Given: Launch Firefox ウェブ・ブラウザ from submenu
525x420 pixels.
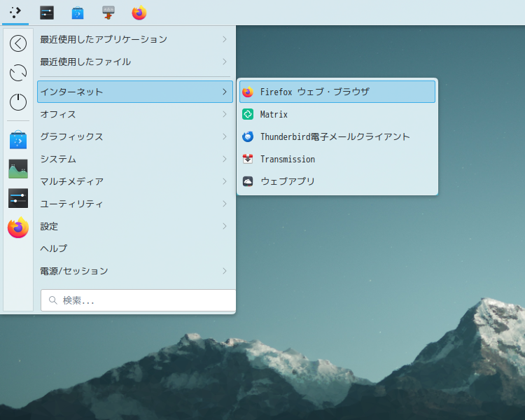Looking at the screenshot, I should click(337, 92).
